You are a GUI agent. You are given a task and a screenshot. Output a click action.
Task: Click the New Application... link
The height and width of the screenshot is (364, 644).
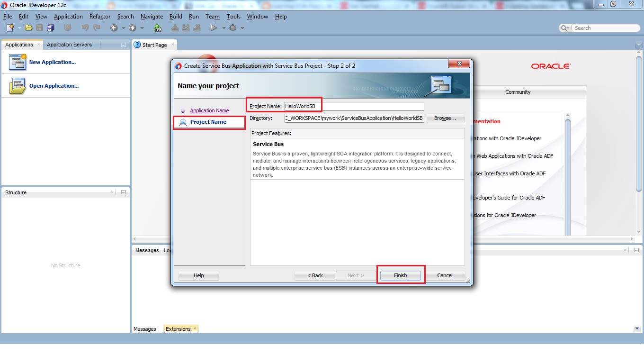click(52, 62)
